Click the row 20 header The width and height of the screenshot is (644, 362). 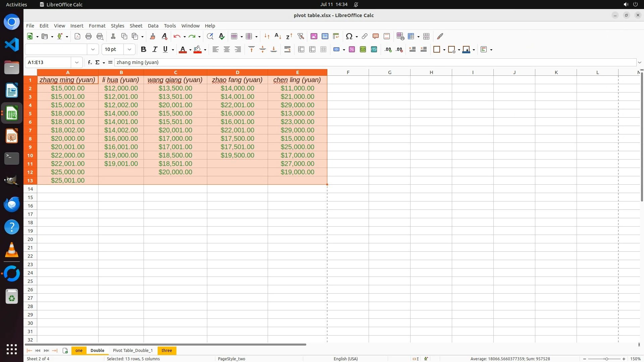[x=30, y=239]
